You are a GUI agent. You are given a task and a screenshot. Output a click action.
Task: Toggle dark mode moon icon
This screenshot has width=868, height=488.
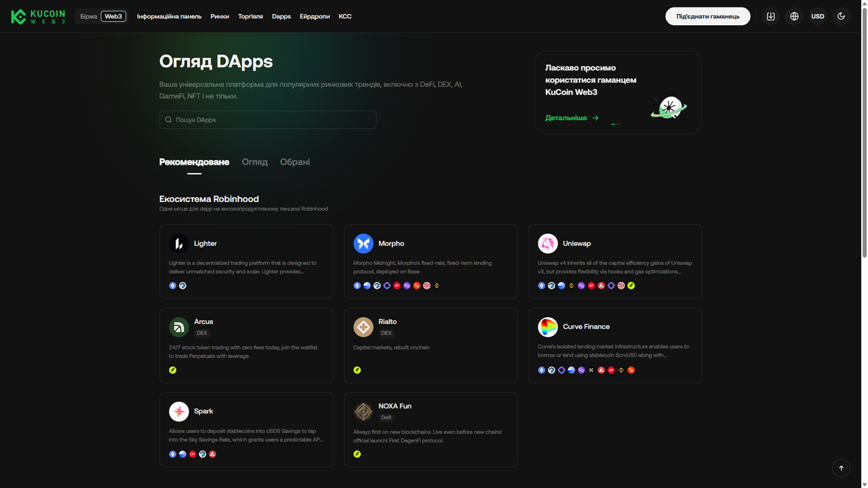pos(842,16)
